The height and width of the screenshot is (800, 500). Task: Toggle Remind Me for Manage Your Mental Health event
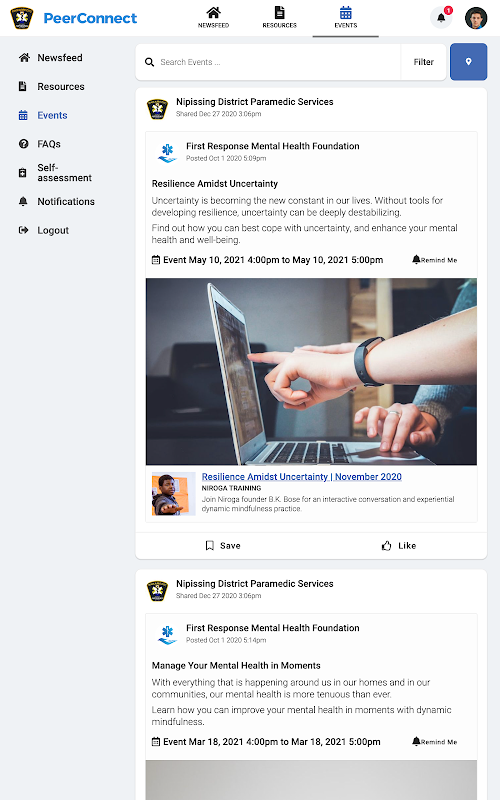click(435, 741)
